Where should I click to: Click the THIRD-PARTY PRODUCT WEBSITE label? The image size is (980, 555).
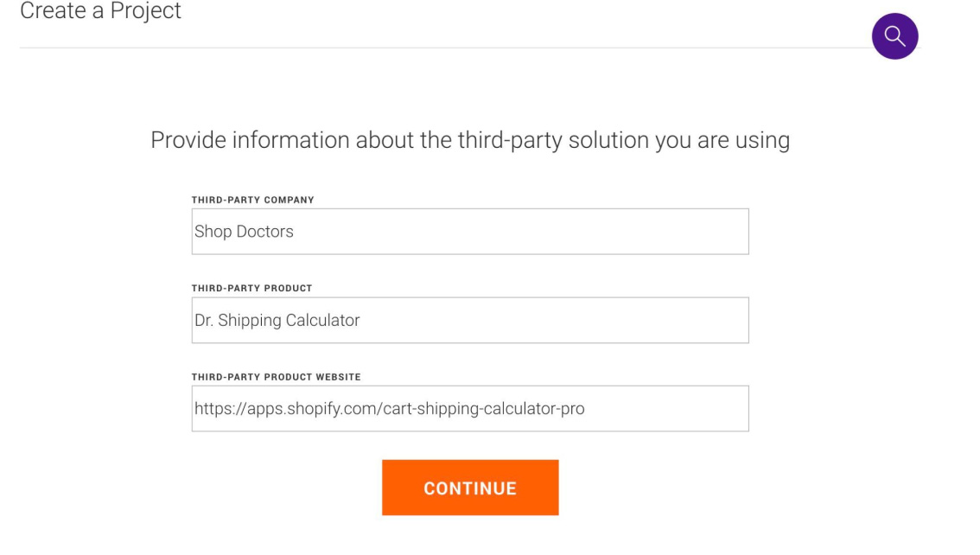point(277,377)
